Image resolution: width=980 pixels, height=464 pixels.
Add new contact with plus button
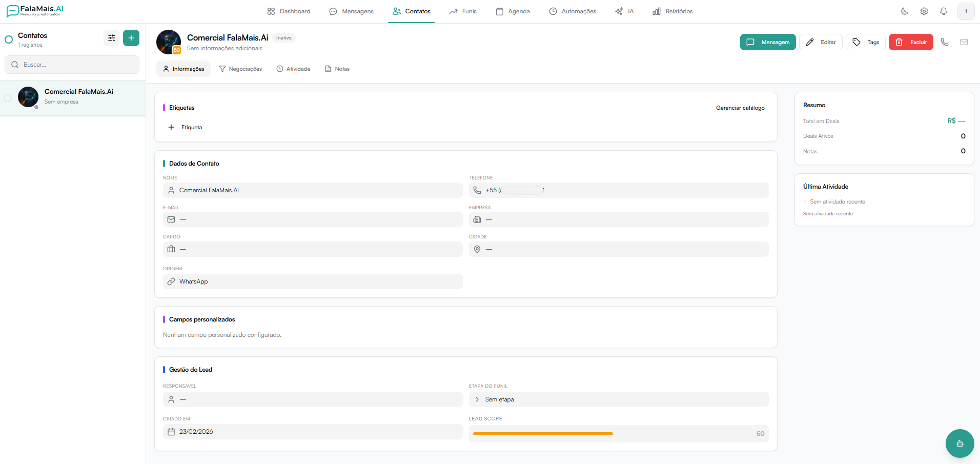tap(131, 38)
